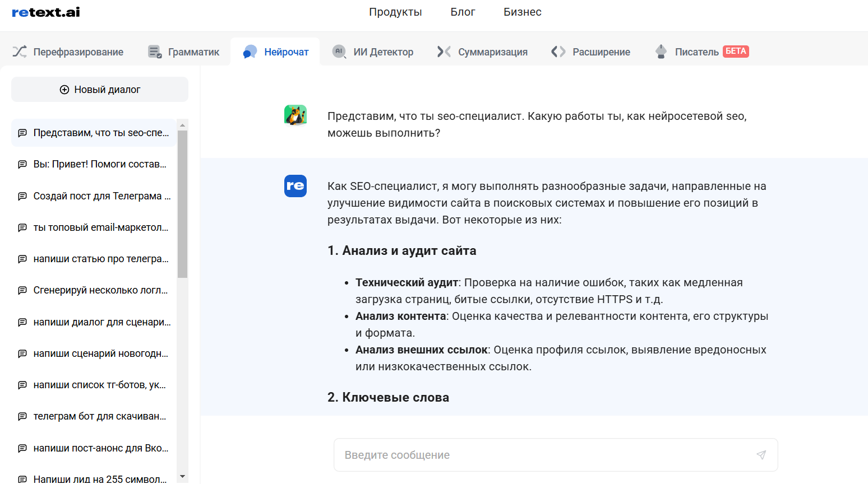Image resolution: width=868 pixels, height=484 pixels.
Task: Click the retext.ai logo
Action: (x=46, y=12)
